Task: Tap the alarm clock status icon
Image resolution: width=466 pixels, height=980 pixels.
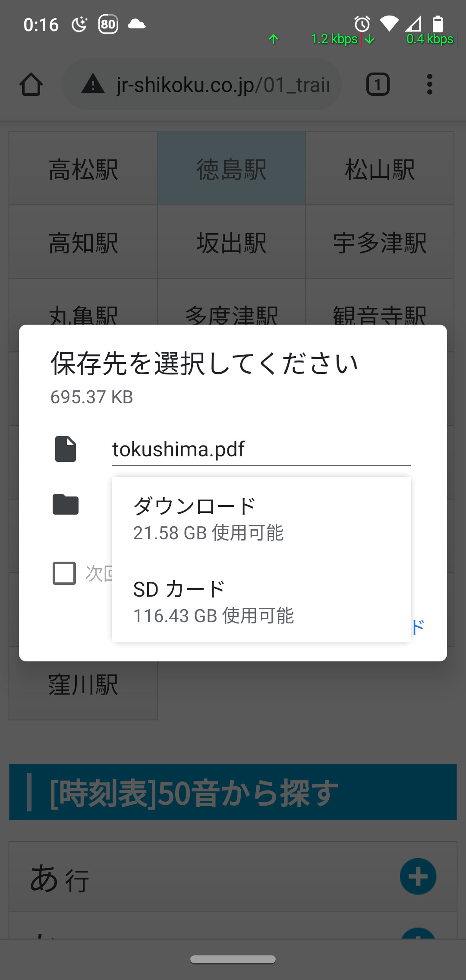Action: (362, 24)
